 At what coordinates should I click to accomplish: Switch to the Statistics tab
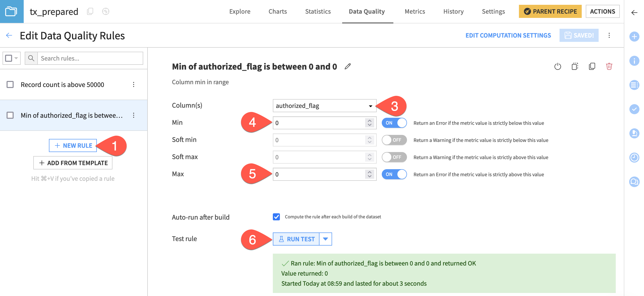point(318,11)
